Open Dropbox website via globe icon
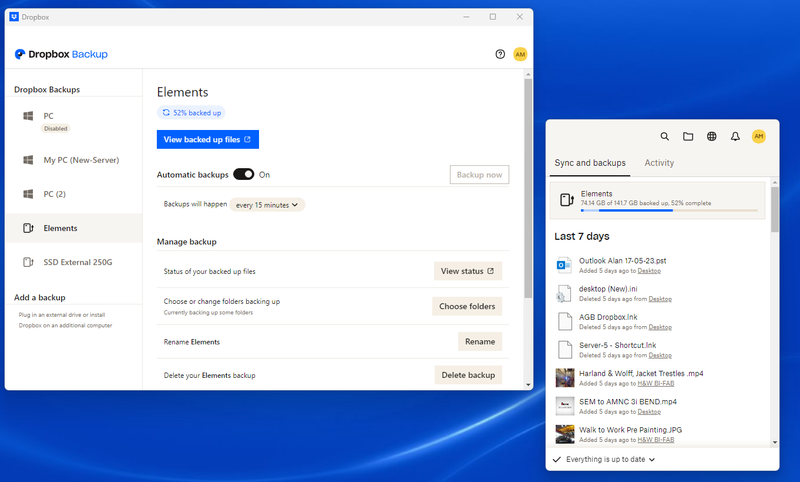This screenshot has height=482, width=800. pos(711,136)
